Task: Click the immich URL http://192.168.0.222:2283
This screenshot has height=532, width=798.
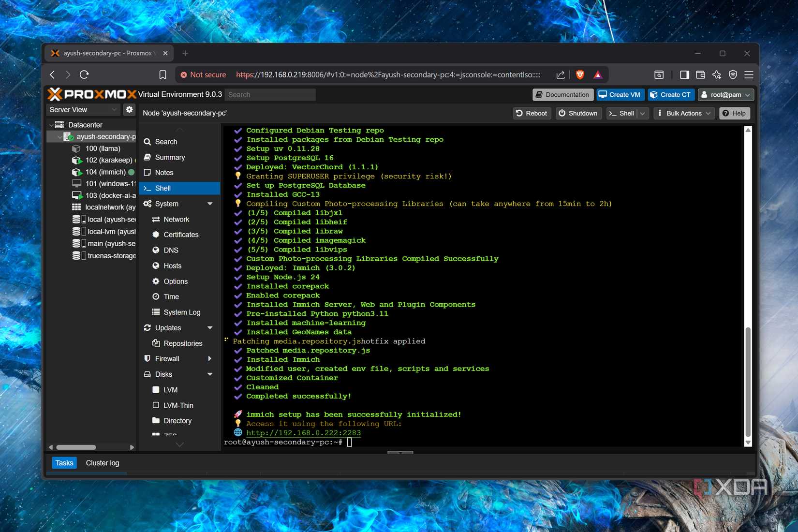Action: click(303, 433)
